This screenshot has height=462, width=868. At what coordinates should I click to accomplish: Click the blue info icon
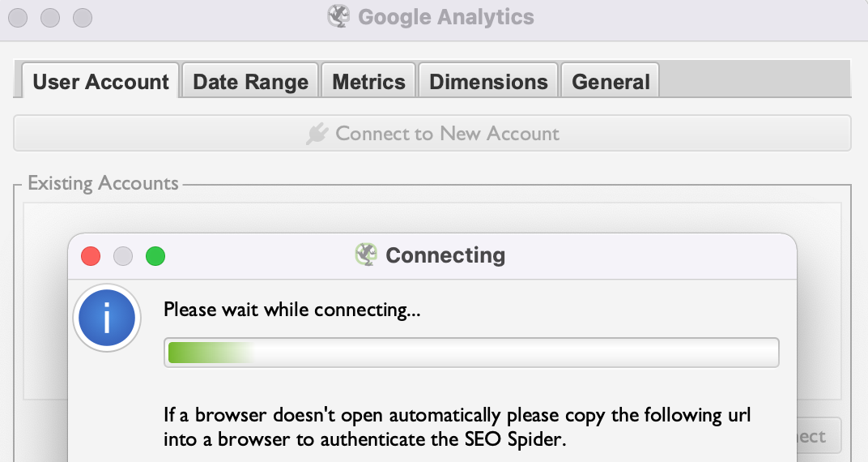click(x=107, y=319)
